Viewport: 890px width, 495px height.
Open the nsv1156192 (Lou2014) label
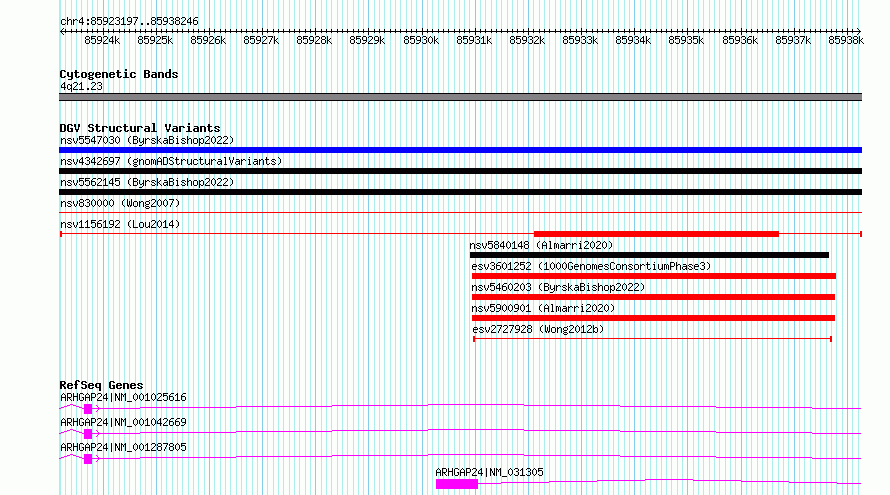coord(120,224)
